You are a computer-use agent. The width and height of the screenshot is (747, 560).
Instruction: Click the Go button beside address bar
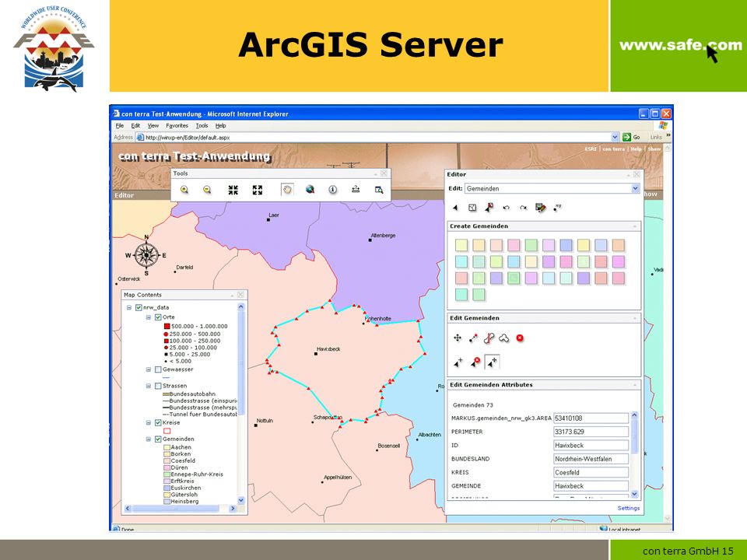coord(631,137)
